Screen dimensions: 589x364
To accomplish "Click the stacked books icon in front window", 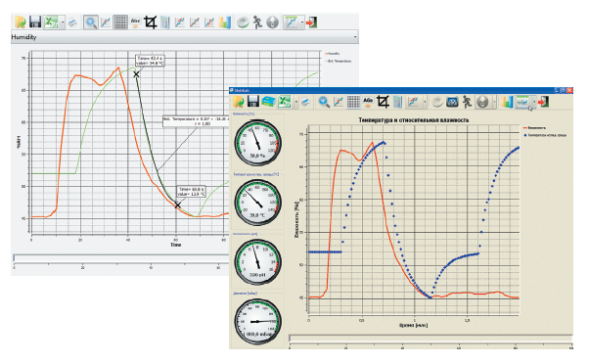I will (268, 102).
